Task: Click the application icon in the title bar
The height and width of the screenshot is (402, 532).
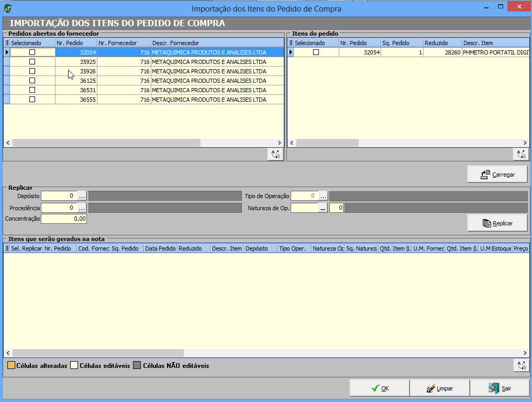Action: 7,8
